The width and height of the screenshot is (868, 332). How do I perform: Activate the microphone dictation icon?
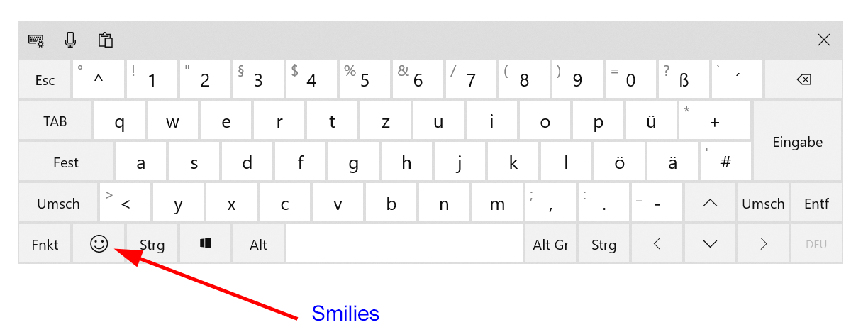[x=70, y=40]
